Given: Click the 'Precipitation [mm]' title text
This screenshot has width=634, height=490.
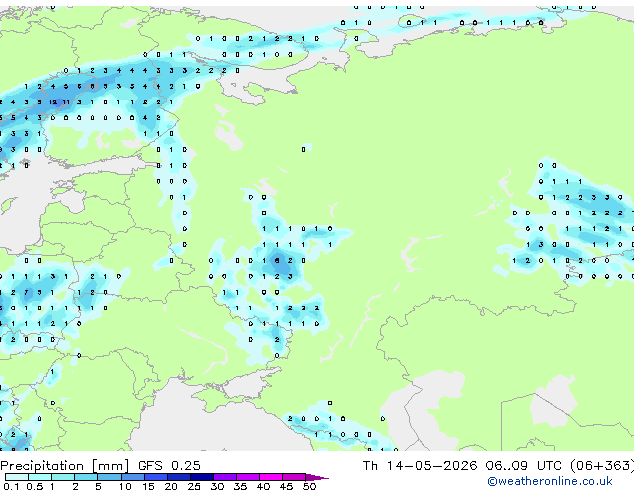Looking at the screenshot, I should pyautogui.click(x=64, y=466).
